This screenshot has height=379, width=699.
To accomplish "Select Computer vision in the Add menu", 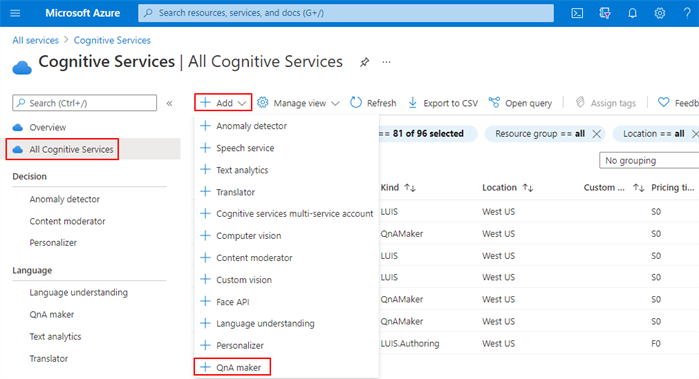I will point(249,235).
